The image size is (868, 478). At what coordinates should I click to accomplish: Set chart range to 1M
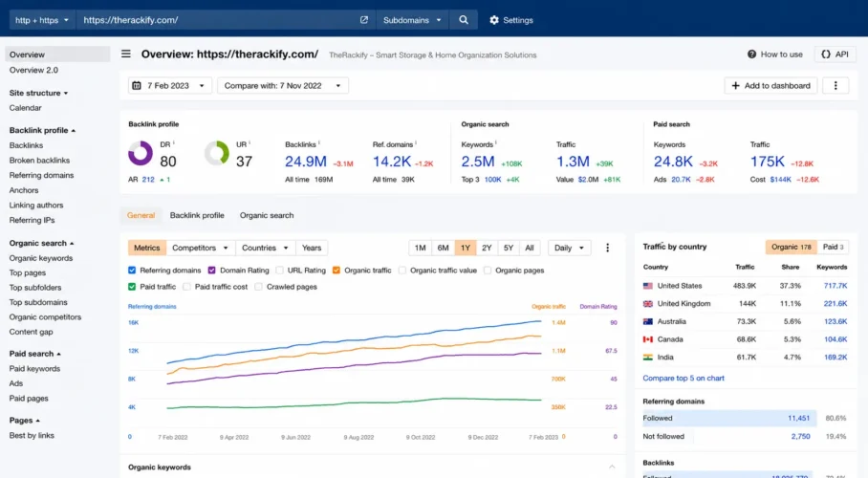(x=421, y=248)
